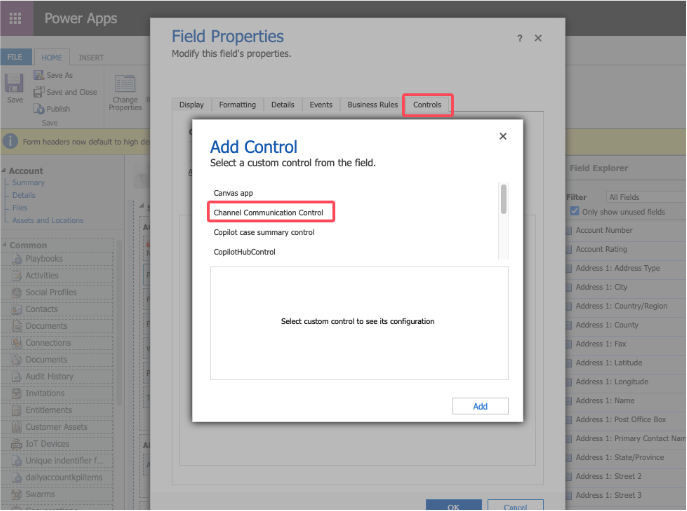Screen dimensions: 687x511
Task: Select Address 1: Fax field
Action: pos(601,344)
